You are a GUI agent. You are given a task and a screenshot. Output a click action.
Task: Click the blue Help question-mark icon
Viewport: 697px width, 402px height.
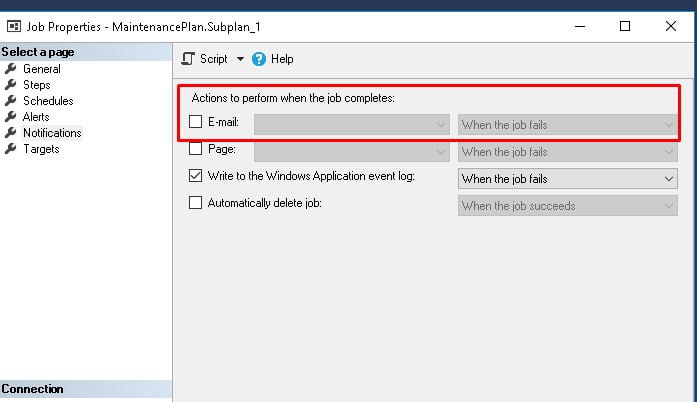click(259, 59)
